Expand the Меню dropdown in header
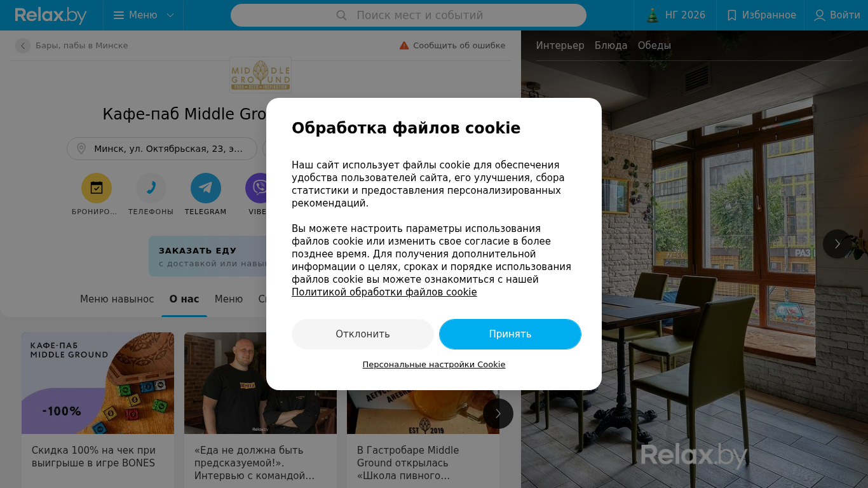The image size is (868, 488). tap(144, 15)
